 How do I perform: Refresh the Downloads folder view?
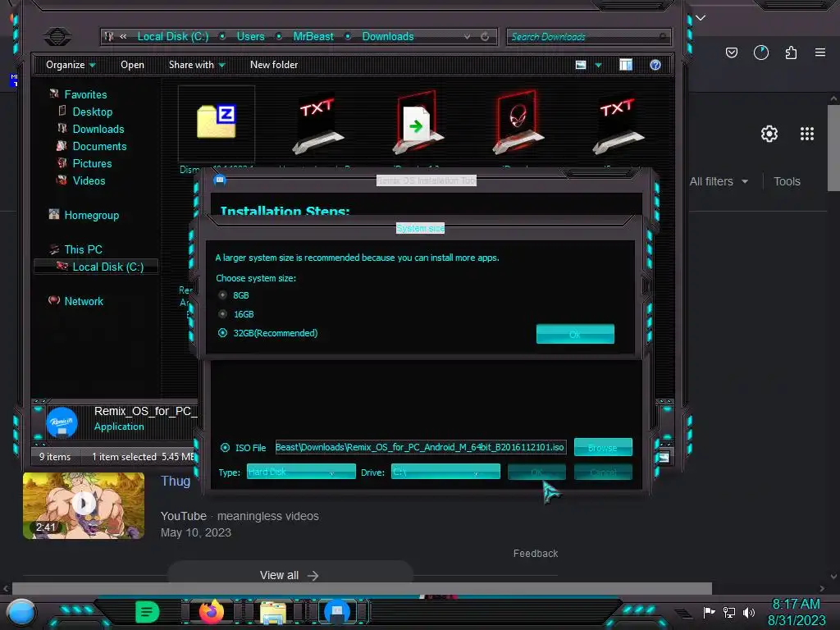(485, 36)
